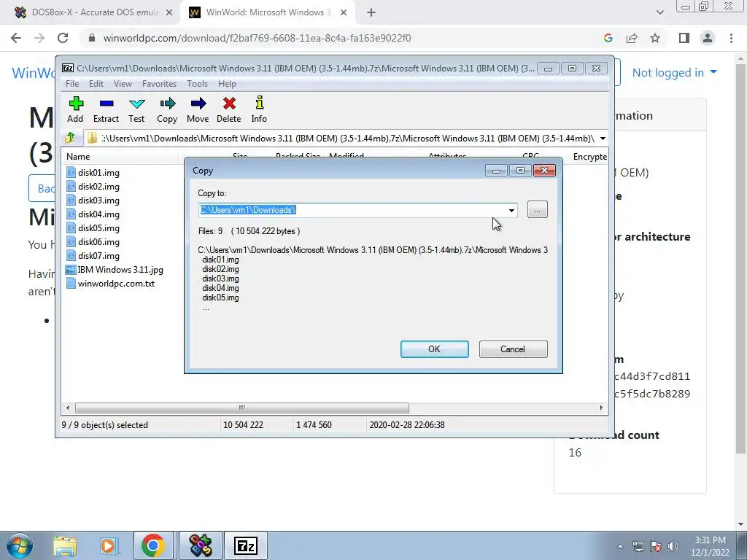Click the file list scroll right arrow
The width and height of the screenshot is (747, 560).
[x=601, y=408]
